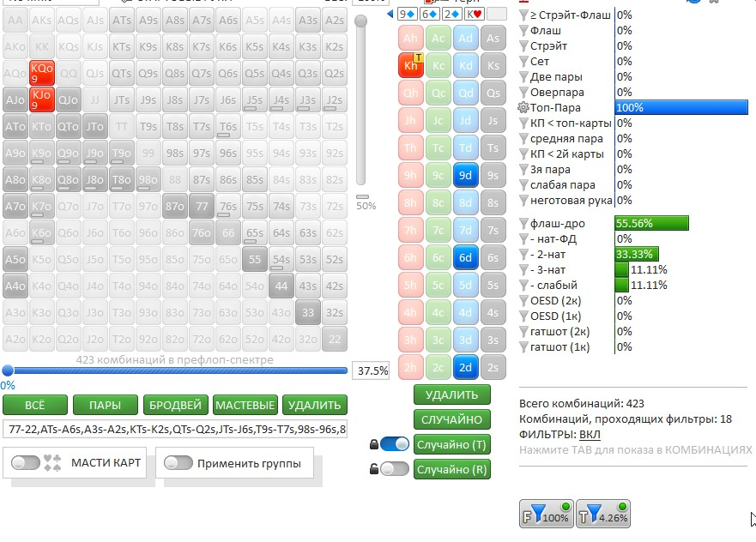756x542 pixels.
Task: Select the As card in the card grid
Action: coord(493,38)
